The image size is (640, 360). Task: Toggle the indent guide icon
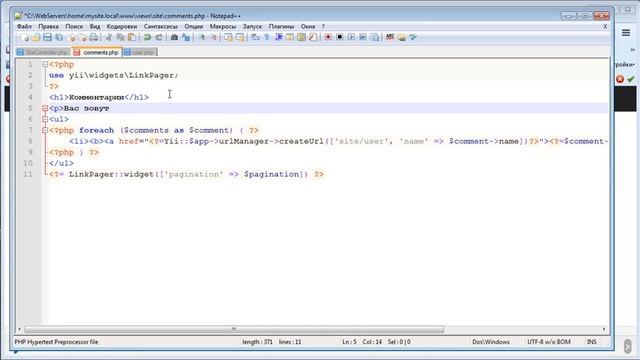pos(279,38)
